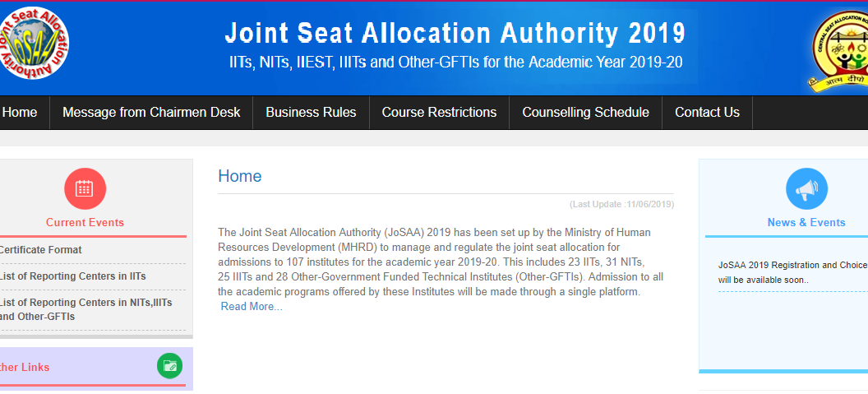Open the Home menu item
The height and width of the screenshot is (394, 868).
tap(20, 113)
